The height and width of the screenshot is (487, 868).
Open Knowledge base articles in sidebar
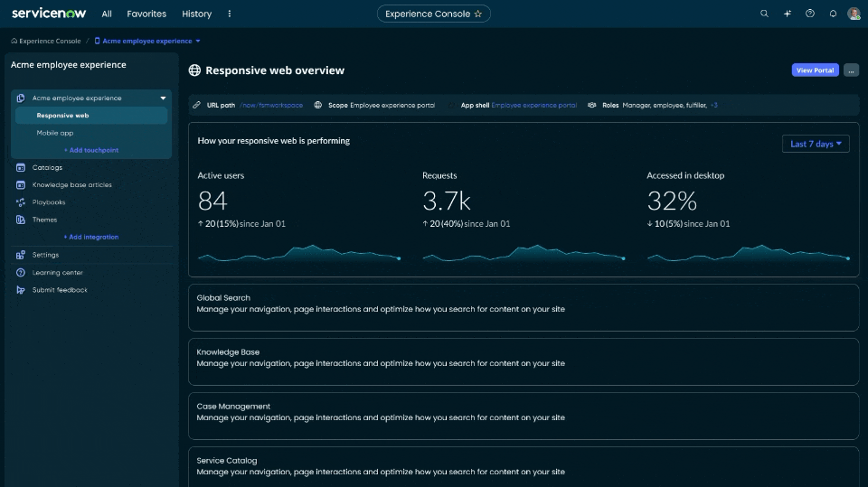(72, 185)
